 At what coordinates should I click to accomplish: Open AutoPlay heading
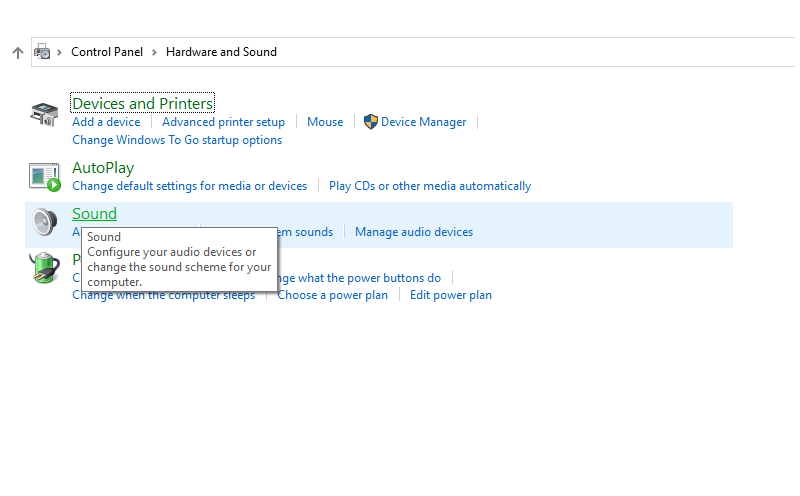click(103, 168)
